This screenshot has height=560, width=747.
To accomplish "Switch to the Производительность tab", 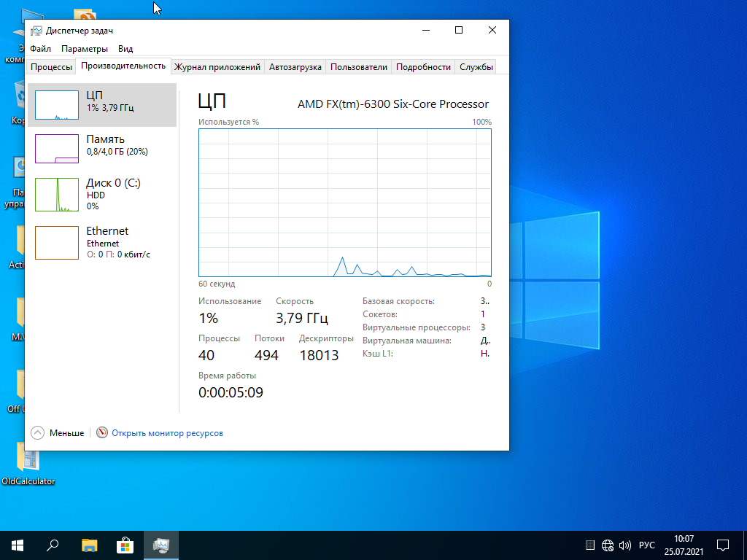I will coord(123,66).
